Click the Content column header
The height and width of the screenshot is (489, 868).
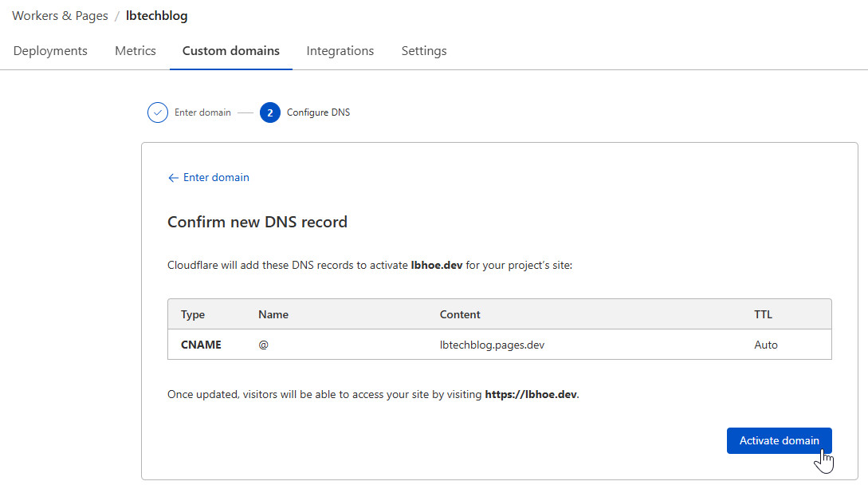[460, 314]
